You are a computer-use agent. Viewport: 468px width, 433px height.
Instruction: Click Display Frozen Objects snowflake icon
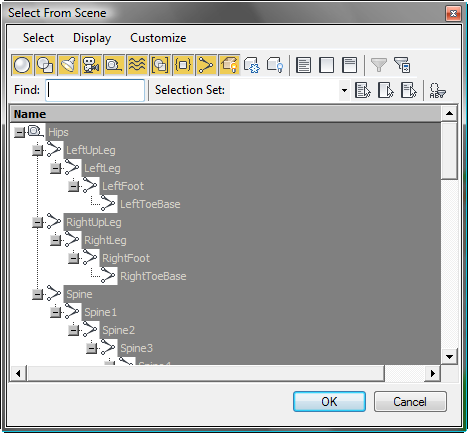click(252, 65)
